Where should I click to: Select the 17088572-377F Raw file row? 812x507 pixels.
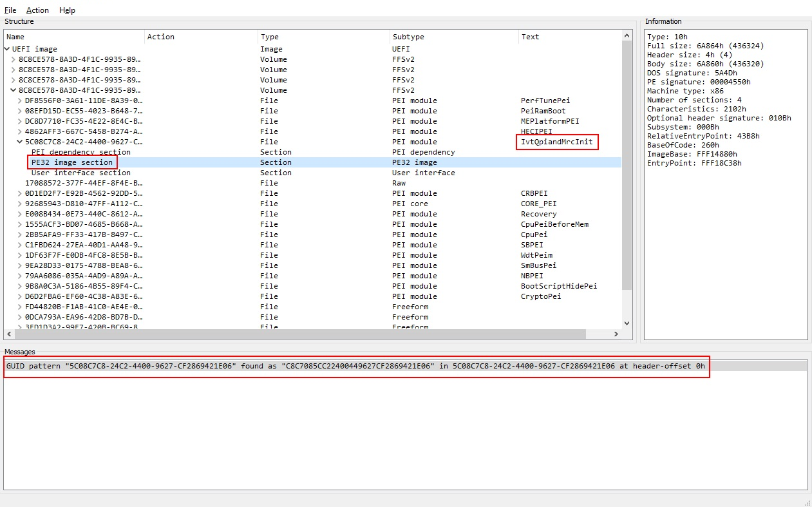313,183
